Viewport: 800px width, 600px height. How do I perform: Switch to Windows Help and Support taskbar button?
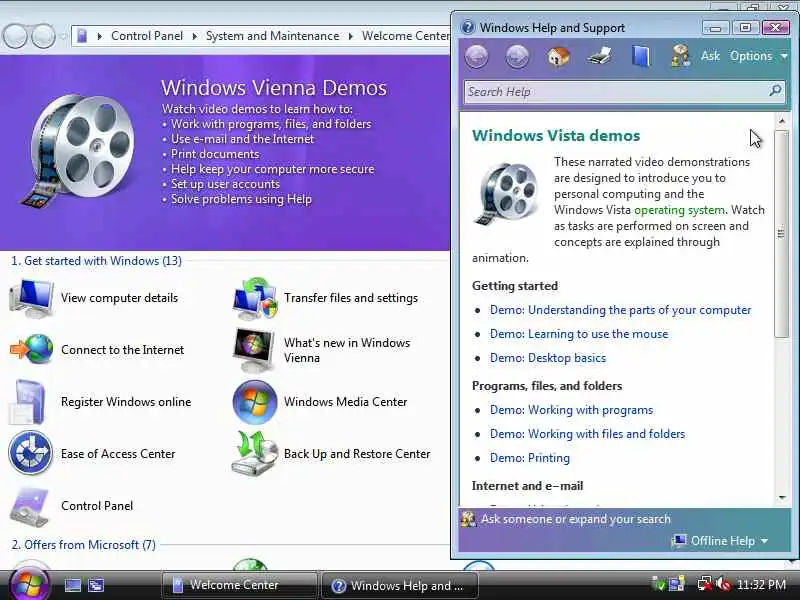(399, 586)
